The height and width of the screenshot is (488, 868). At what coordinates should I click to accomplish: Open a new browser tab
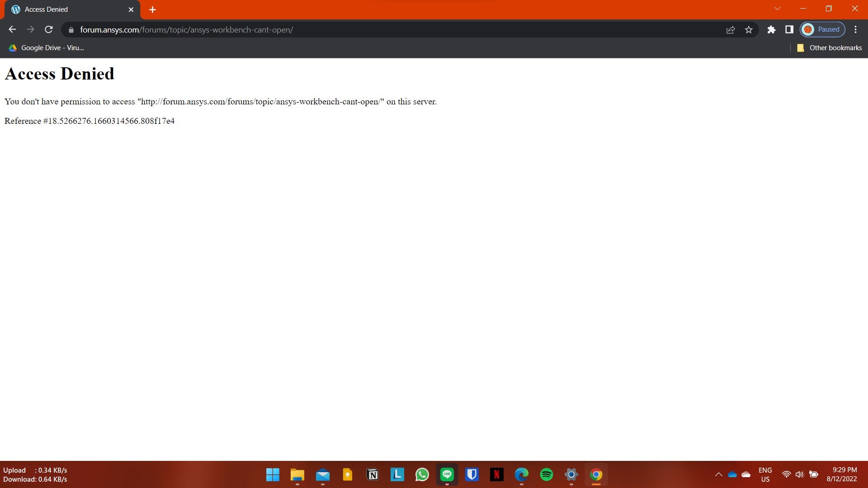pyautogui.click(x=152, y=9)
